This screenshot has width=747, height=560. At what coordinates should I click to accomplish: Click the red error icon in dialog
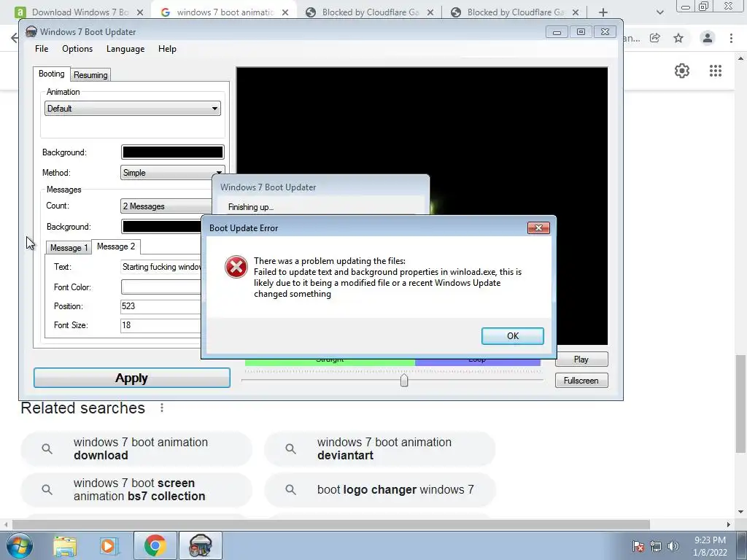236,267
